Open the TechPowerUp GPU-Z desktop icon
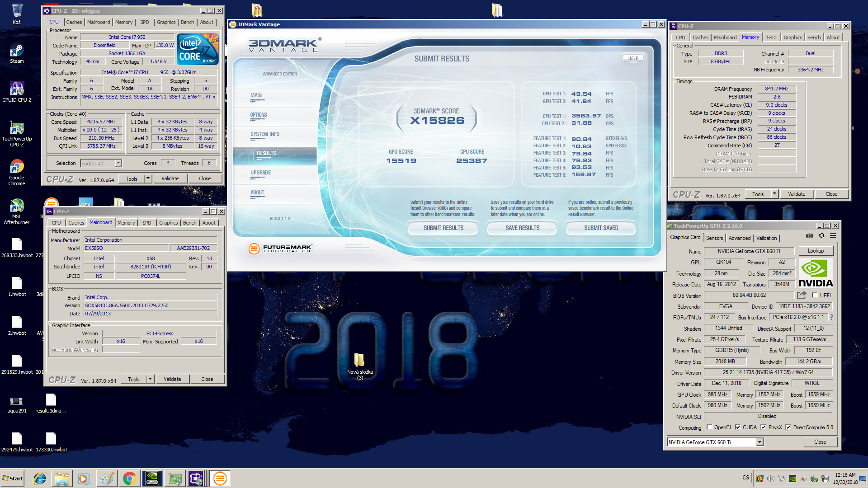 click(x=17, y=134)
